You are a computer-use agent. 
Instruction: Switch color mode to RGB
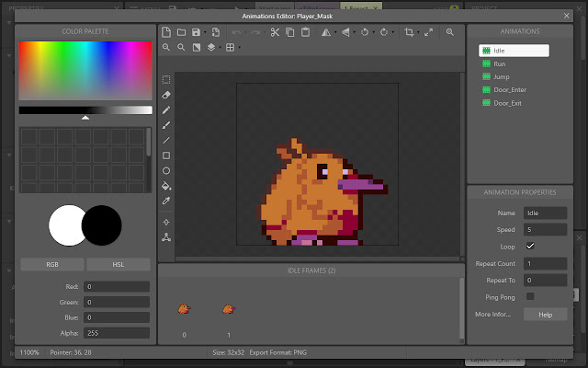tap(52, 264)
